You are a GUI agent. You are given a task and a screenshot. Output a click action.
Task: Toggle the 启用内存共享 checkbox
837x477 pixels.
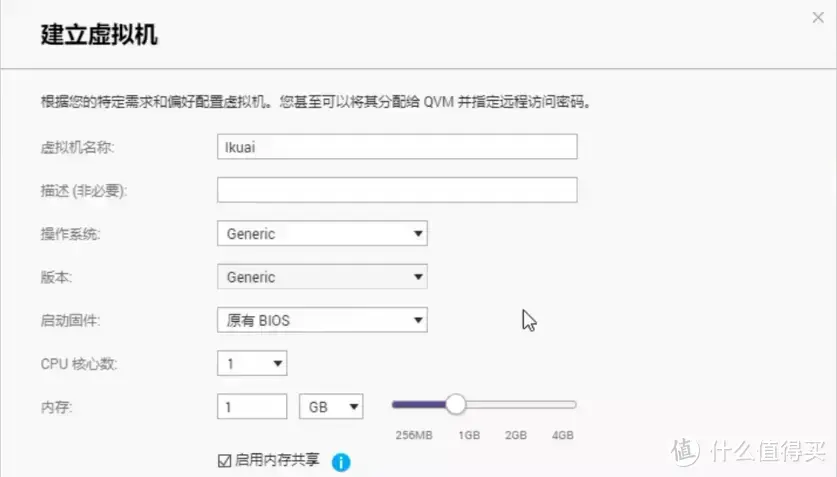[224, 460]
